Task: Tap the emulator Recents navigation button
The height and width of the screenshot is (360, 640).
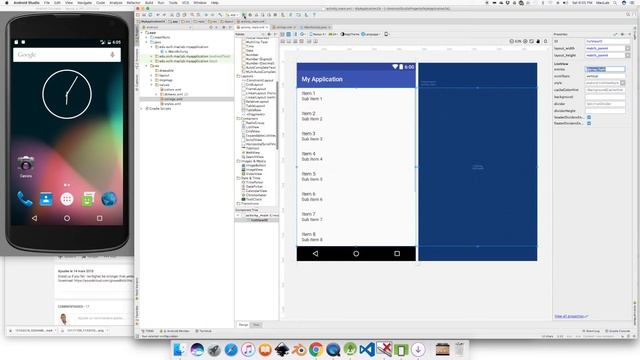Action: (x=100, y=218)
